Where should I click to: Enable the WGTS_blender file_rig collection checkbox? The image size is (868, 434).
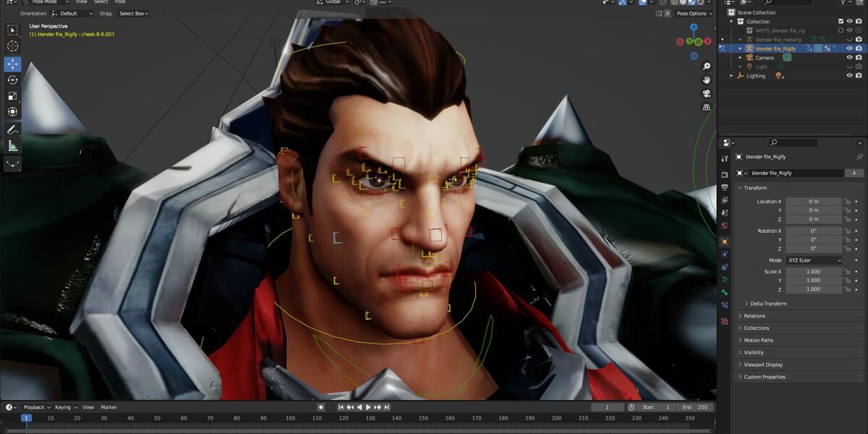[841, 30]
